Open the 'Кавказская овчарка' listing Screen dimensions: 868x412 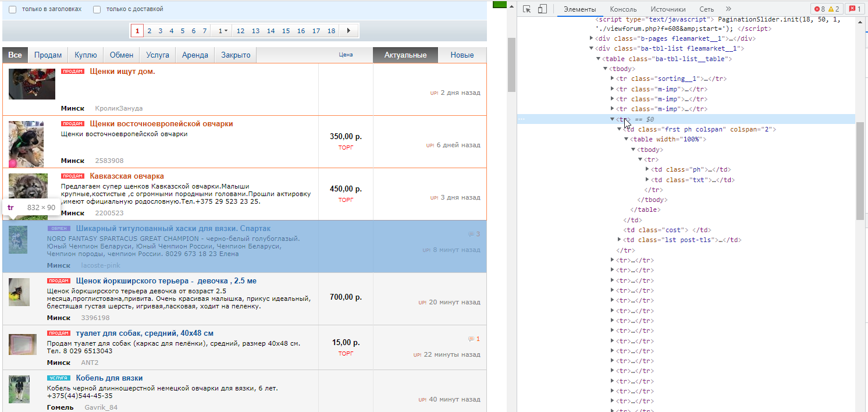tap(127, 176)
